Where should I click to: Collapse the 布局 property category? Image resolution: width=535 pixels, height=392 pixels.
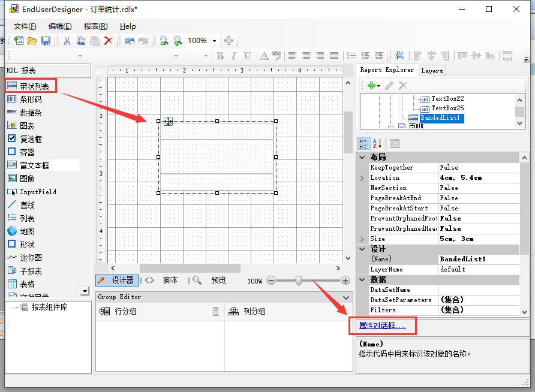[362, 157]
